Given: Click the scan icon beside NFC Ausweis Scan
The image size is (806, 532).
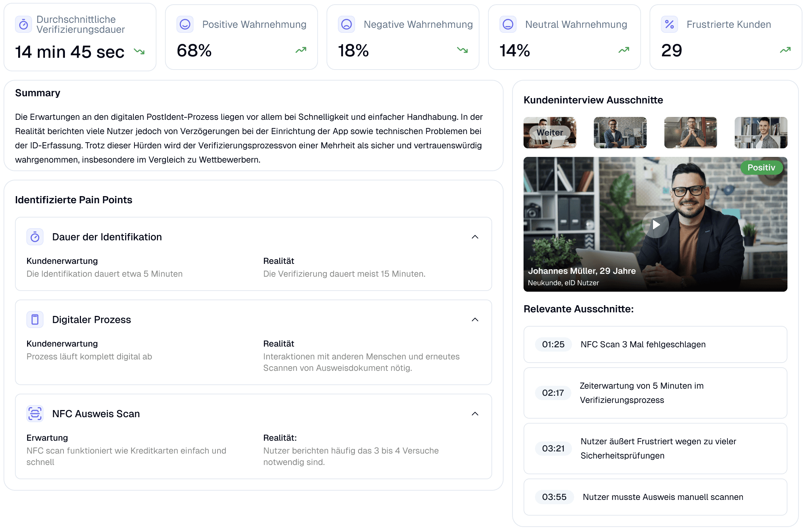Looking at the screenshot, I should (x=35, y=414).
